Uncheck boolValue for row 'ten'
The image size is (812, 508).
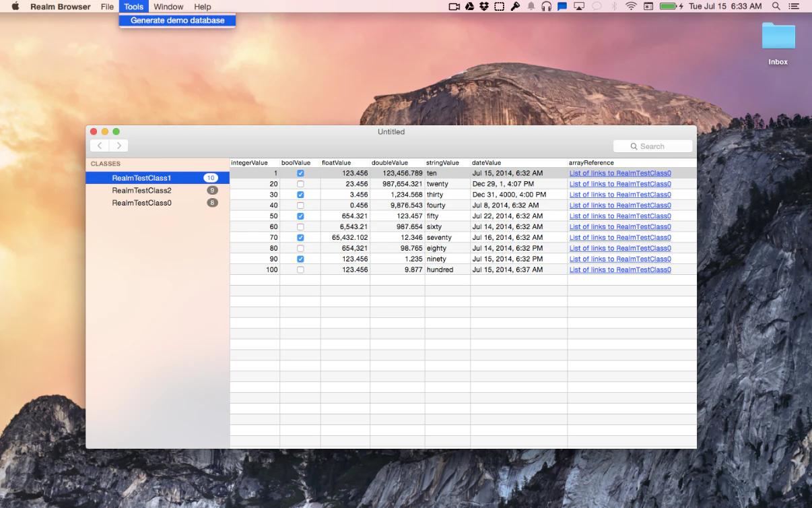point(300,173)
